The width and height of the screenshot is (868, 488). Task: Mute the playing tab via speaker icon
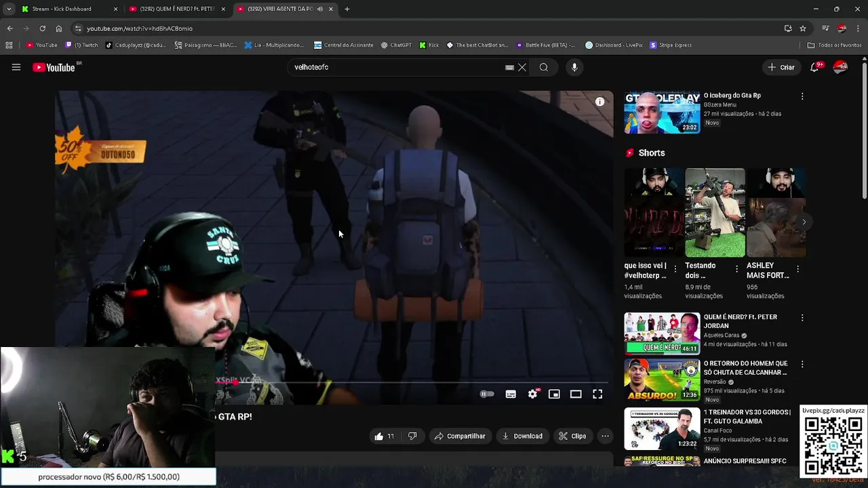320,9
